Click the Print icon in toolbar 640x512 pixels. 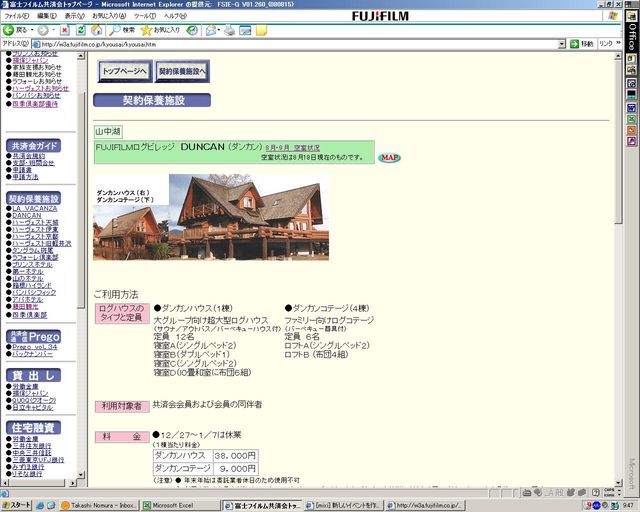(230, 30)
